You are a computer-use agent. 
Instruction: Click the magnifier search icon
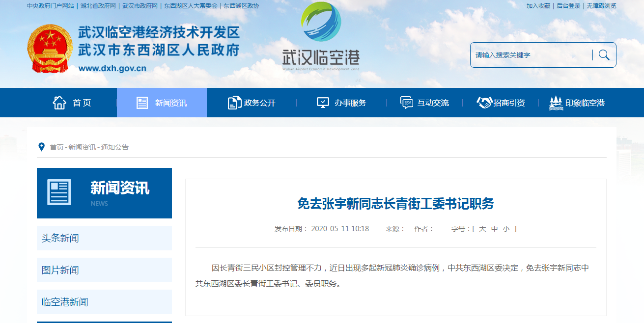[x=604, y=55]
